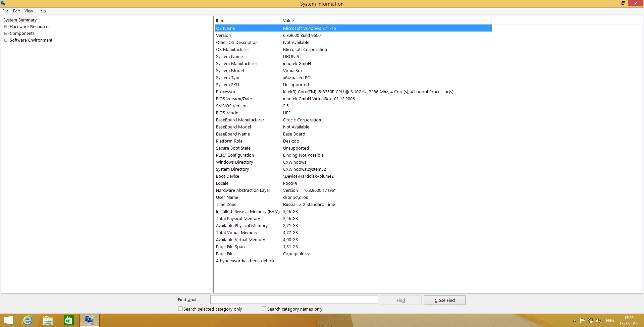Screen dimensions: 644x327
Task: Open the Edit menu
Action: click(x=16, y=11)
